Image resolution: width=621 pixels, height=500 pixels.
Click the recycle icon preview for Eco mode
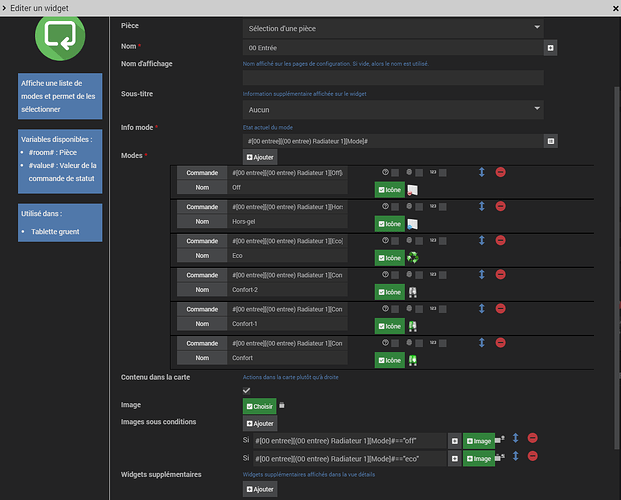pos(412,258)
